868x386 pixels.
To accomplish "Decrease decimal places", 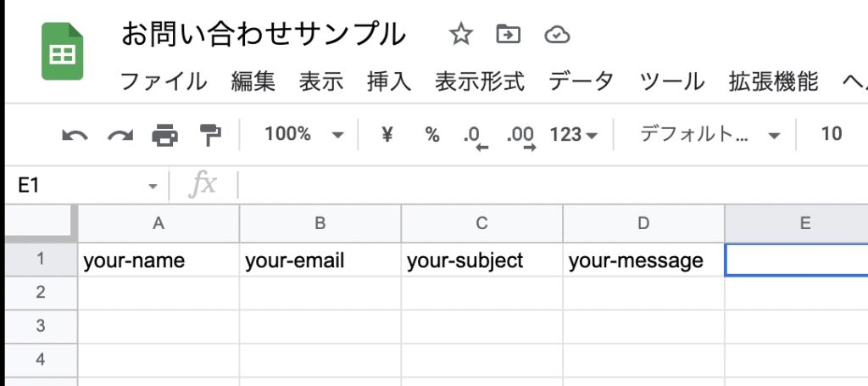I will coord(473,136).
